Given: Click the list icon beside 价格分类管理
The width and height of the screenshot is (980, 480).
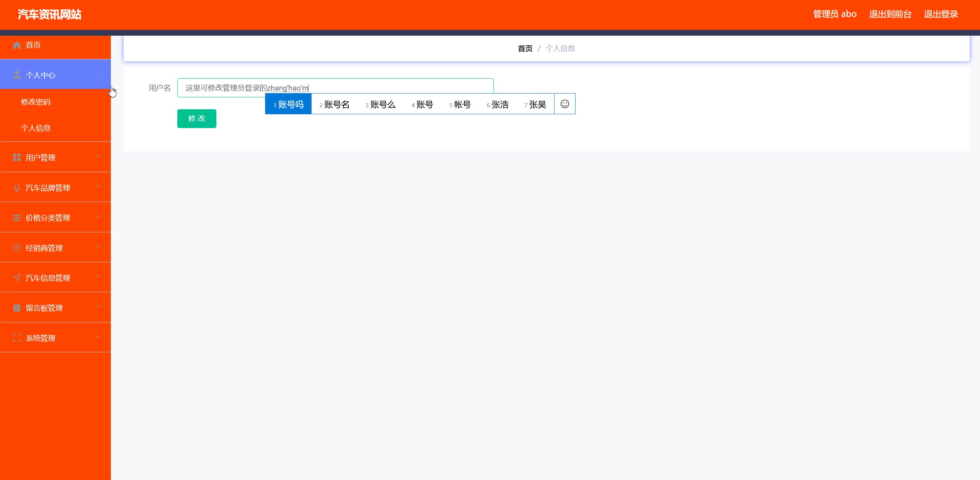Looking at the screenshot, I should pos(17,218).
